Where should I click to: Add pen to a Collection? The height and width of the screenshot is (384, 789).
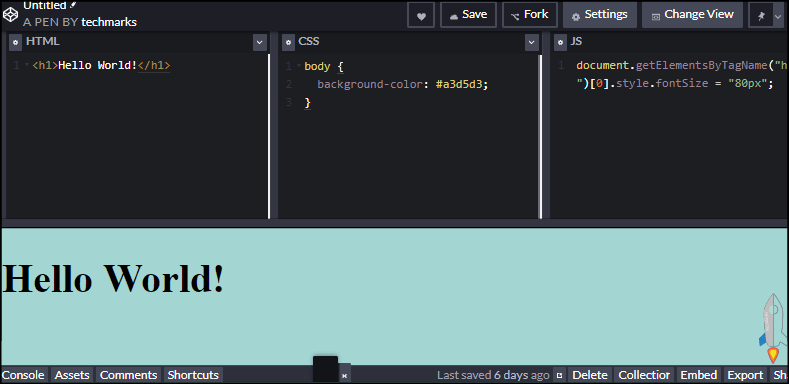644,375
